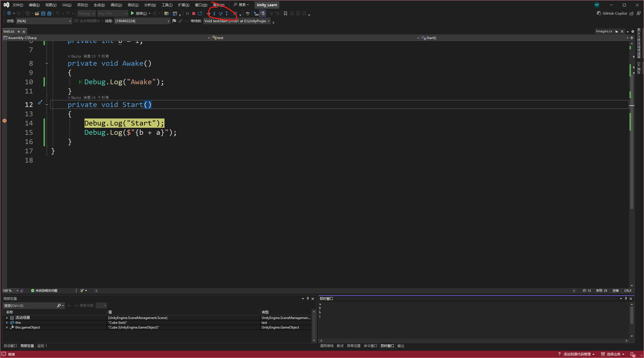Click the Step Over arrow icon
This screenshot has width=644, height=358.
220,13
